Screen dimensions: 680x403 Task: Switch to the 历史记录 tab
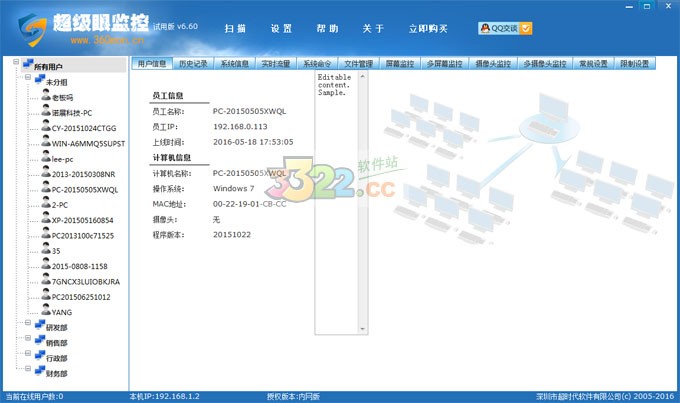pyautogui.click(x=193, y=64)
